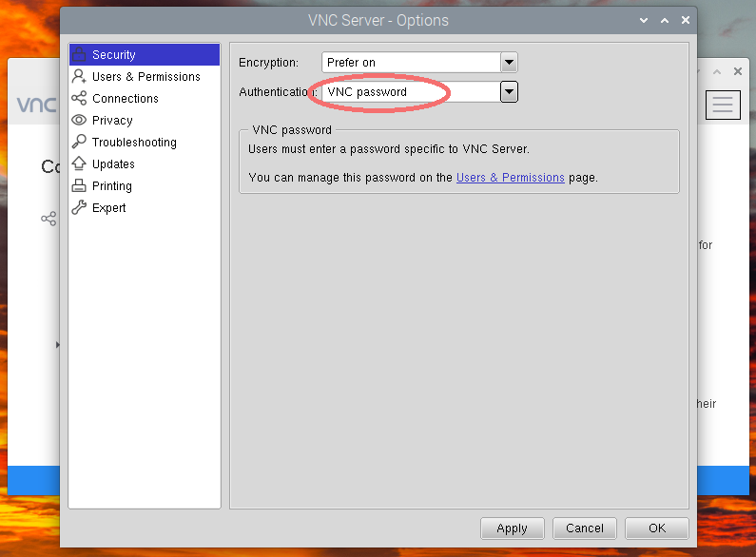Select the Troubleshooting page
This screenshot has height=557, width=756.
(x=145, y=142)
